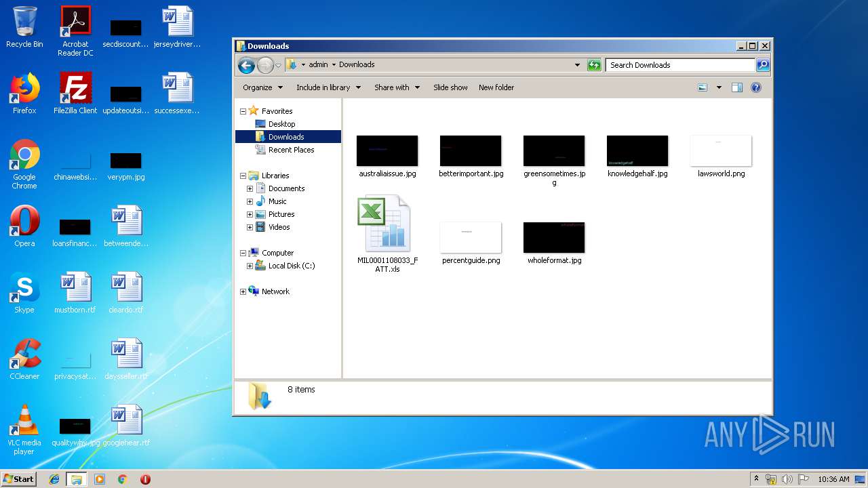Select googlehear.rtf on the desktop
Viewport: 868px width, 488px height.
(x=126, y=426)
